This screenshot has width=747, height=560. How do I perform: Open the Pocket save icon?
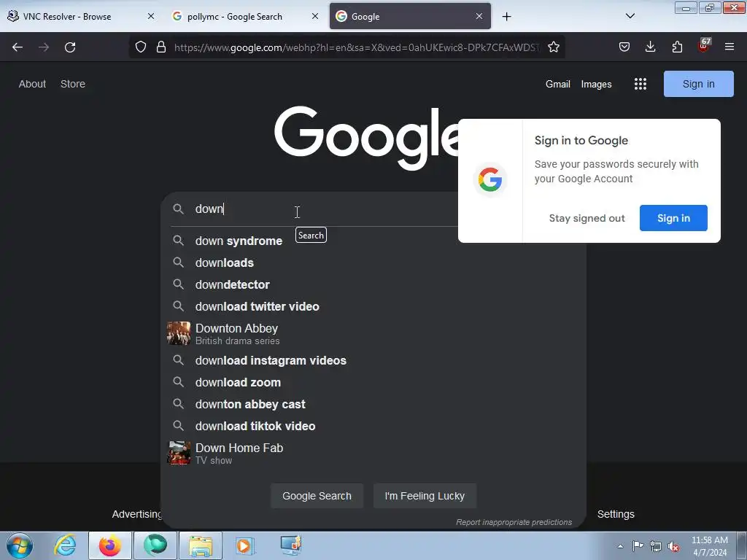coord(624,47)
